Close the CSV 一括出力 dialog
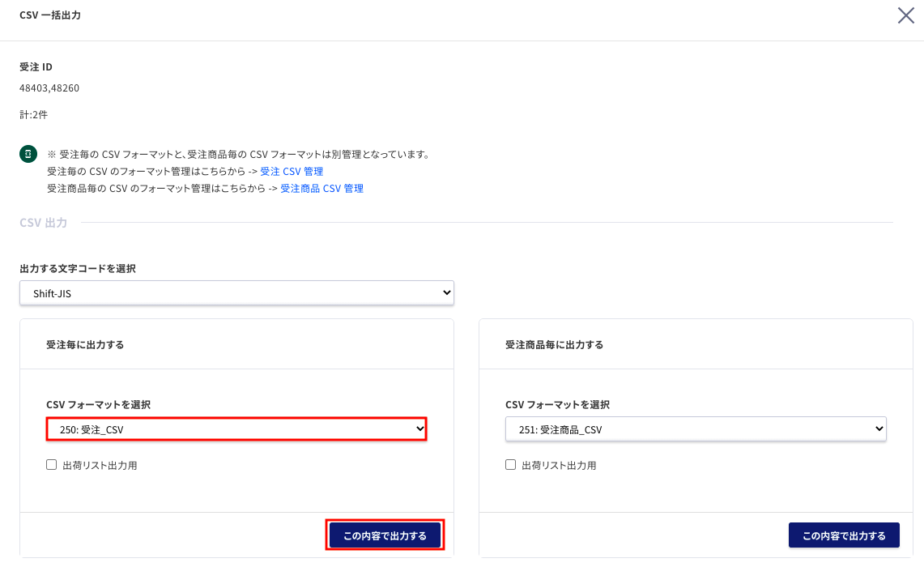 click(905, 15)
